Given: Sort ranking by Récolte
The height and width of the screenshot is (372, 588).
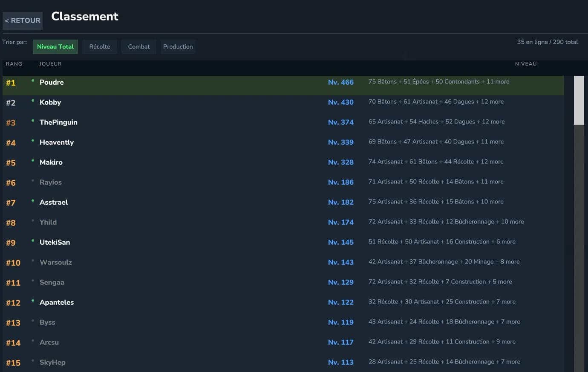Looking at the screenshot, I should pos(100,47).
